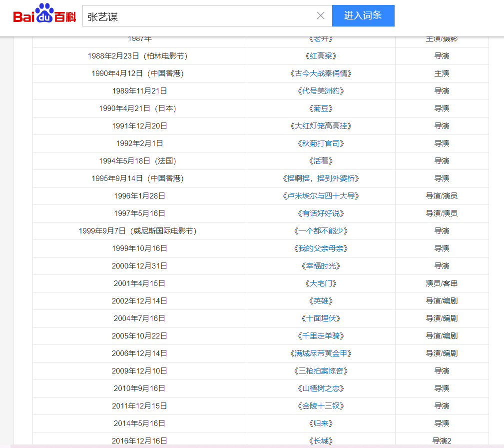Select 导演 in the 归来 row
The width and height of the screenshot is (504, 448).
point(442,423)
